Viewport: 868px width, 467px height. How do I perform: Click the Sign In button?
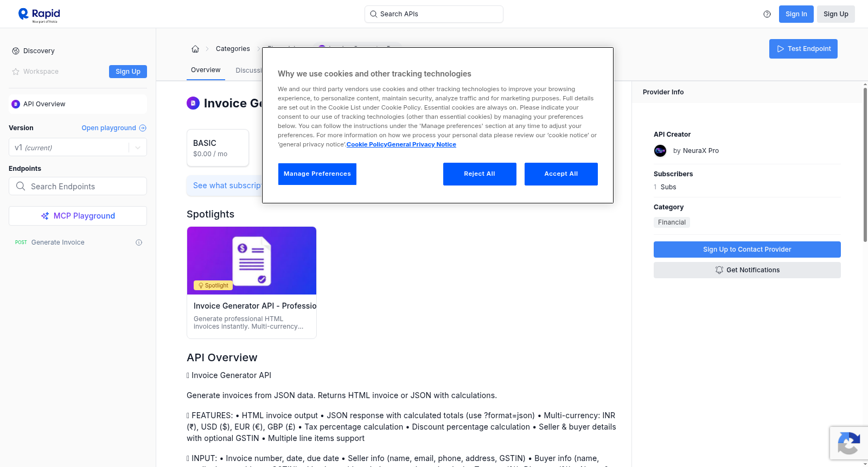[796, 14]
